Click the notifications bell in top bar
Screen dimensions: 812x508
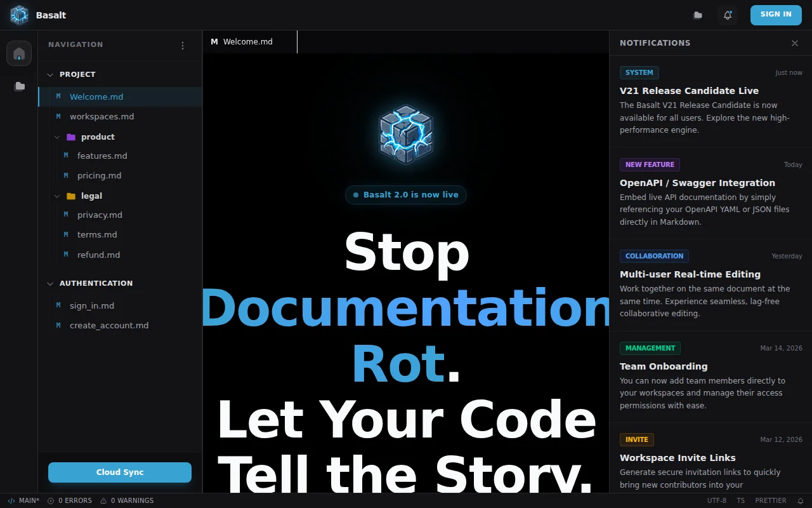pos(728,15)
